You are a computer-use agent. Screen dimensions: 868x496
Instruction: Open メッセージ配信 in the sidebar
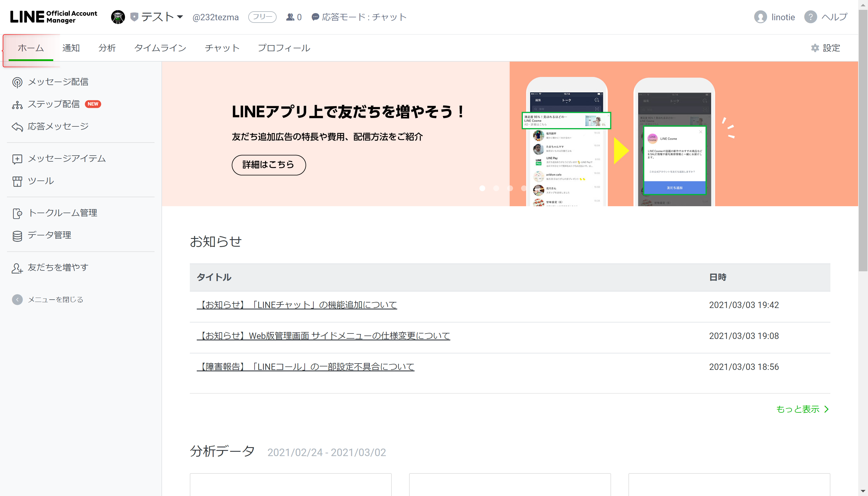pyautogui.click(x=58, y=82)
